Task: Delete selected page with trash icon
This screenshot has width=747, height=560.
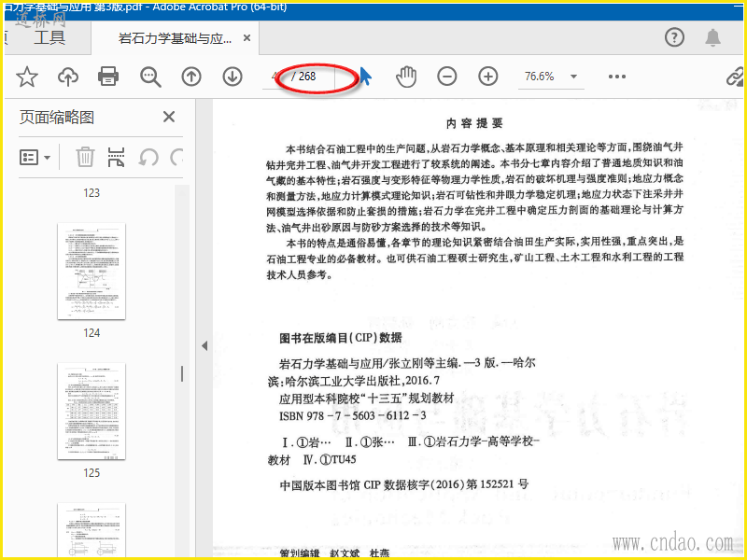Action: point(85,157)
